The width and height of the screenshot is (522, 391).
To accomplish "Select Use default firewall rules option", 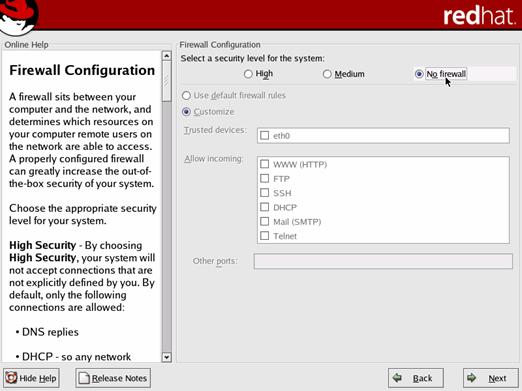I will [x=186, y=96].
